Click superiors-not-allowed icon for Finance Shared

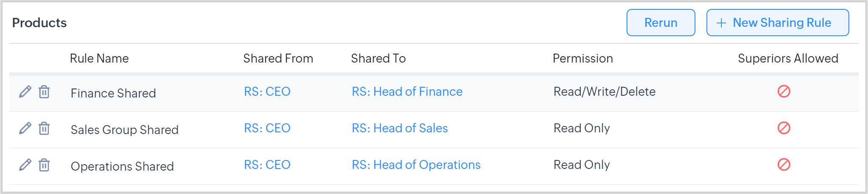tap(783, 91)
